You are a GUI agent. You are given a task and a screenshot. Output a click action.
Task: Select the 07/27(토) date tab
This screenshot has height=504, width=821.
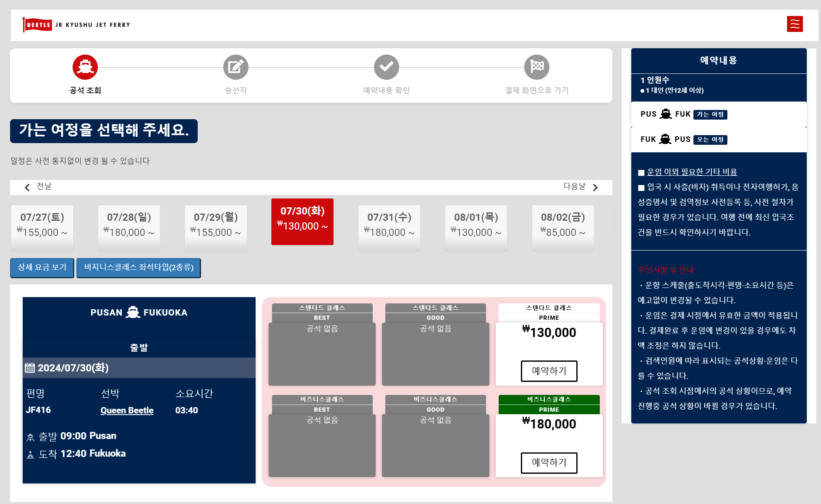pyautogui.click(x=42, y=225)
